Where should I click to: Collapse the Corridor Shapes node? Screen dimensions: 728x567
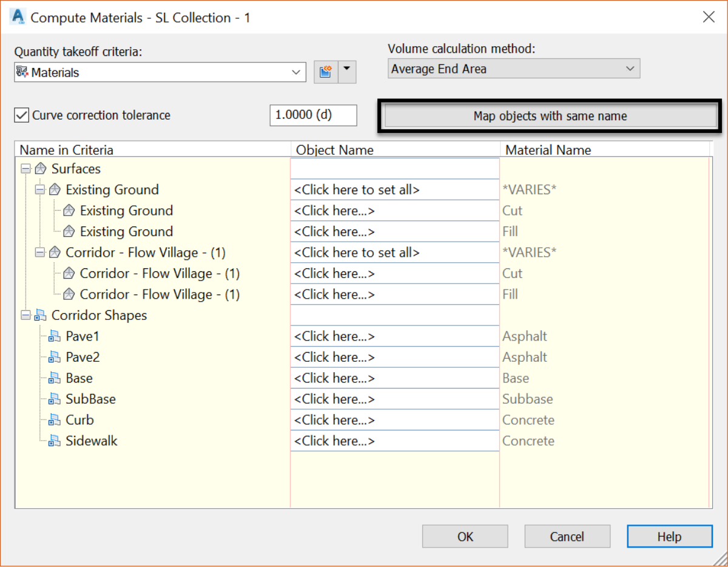tap(25, 315)
